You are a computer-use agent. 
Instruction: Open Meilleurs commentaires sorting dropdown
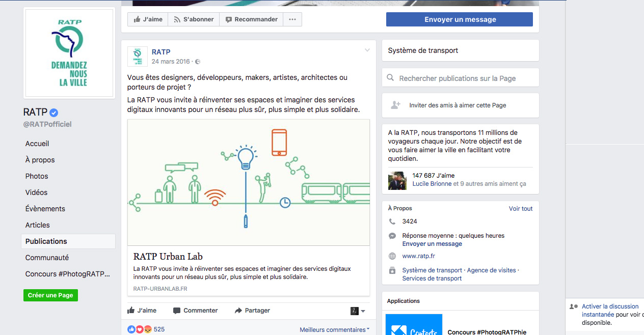pyautogui.click(x=335, y=330)
